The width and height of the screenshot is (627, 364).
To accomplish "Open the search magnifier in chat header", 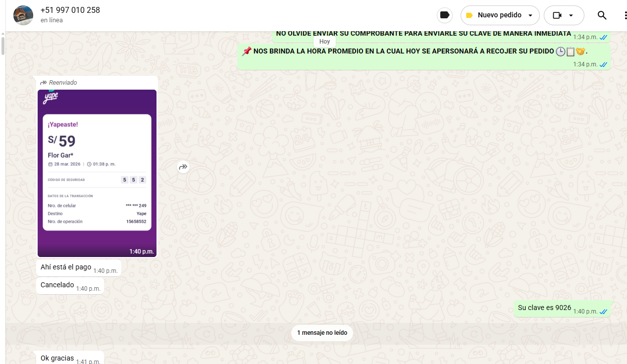I will pyautogui.click(x=602, y=15).
